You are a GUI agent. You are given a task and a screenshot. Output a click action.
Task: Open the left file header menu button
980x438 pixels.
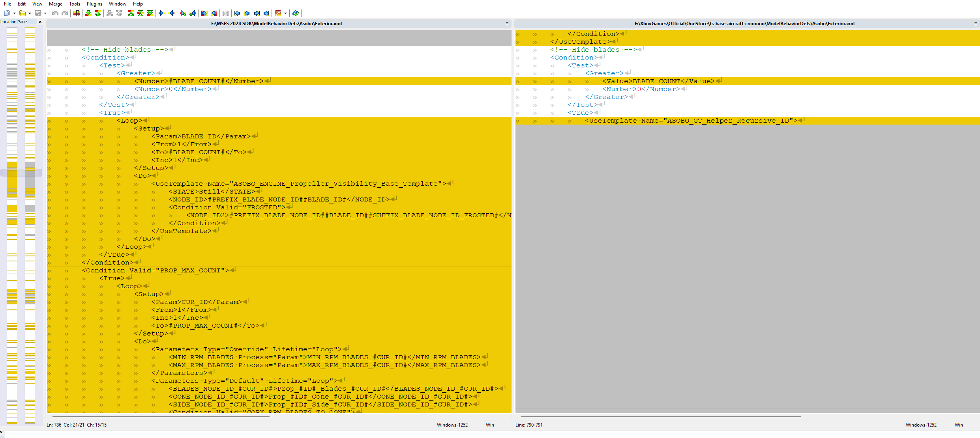(507, 24)
